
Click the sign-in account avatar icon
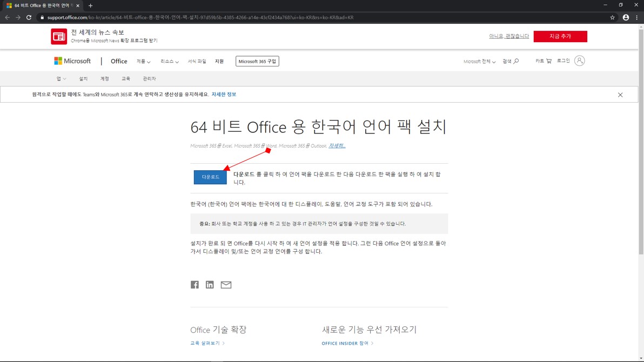click(x=580, y=61)
